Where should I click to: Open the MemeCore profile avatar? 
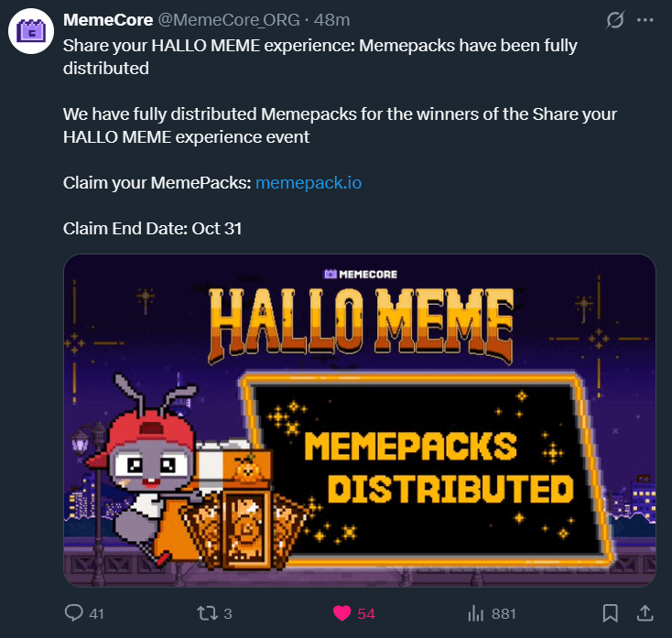tap(31, 31)
